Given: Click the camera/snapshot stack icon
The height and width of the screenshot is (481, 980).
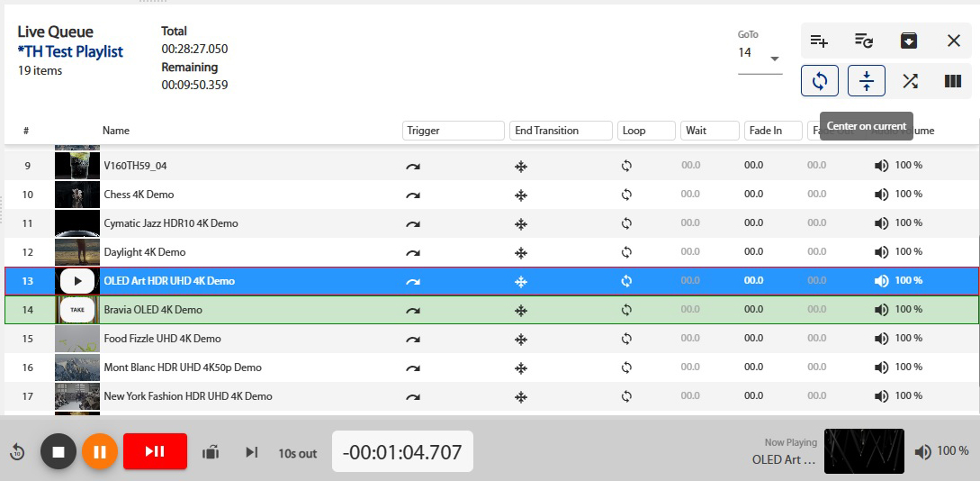Looking at the screenshot, I should (x=211, y=451).
